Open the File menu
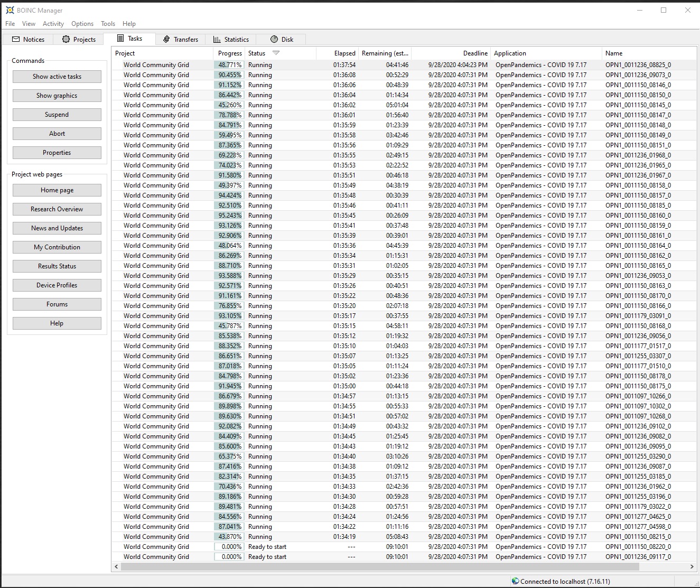700x588 pixels. tap(10, 24)
